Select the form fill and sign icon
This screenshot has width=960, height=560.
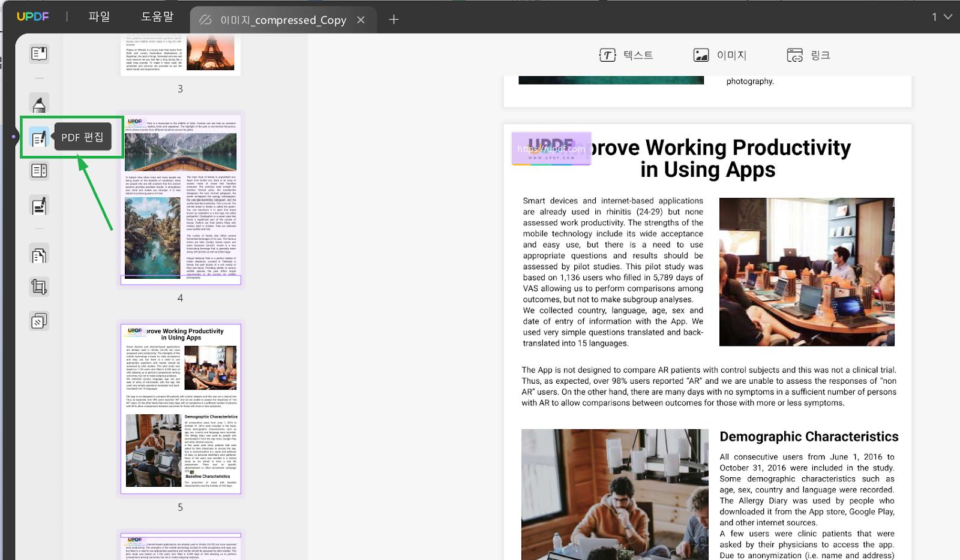pyautogui.click(x=39, y=206)
